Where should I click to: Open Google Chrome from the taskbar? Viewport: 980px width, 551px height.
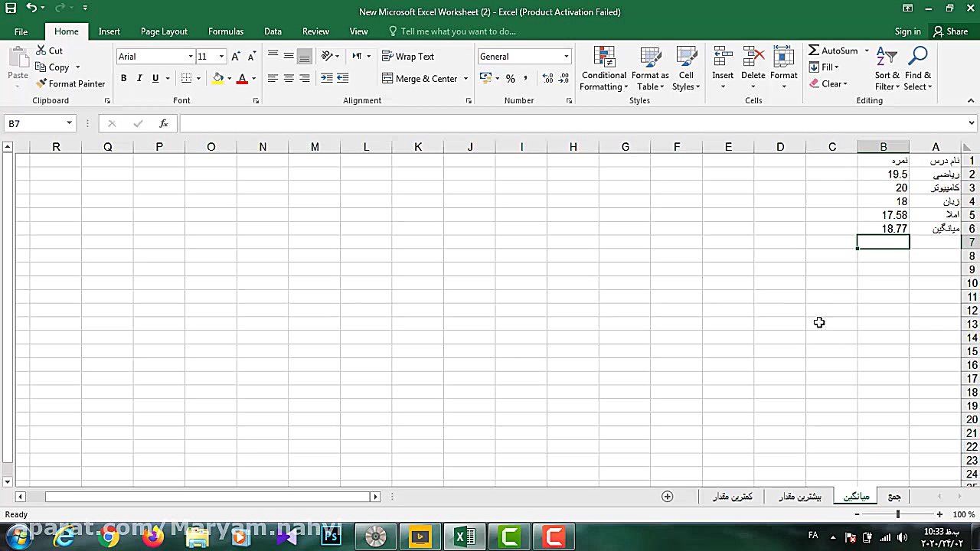(x=109, y=537)
